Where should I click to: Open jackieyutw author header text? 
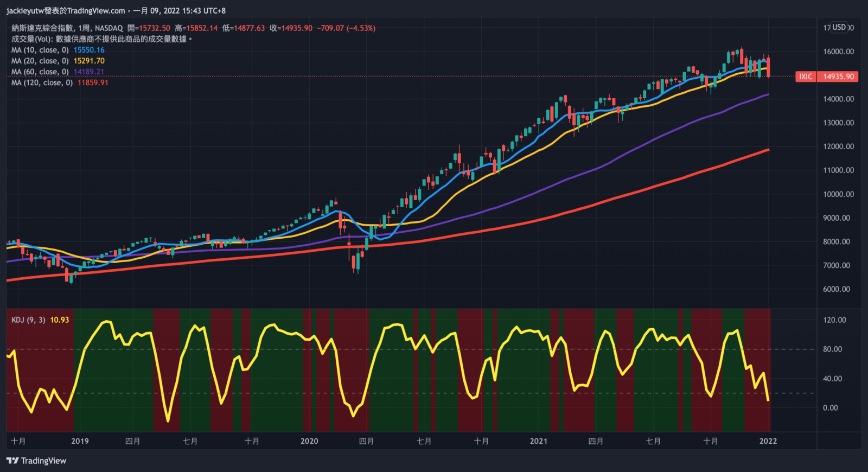(x=66, y=11)
